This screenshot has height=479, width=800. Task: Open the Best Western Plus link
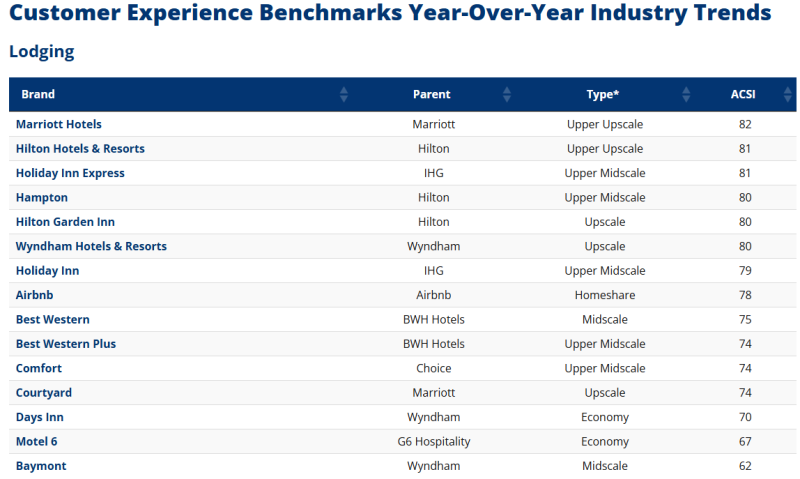66,344
